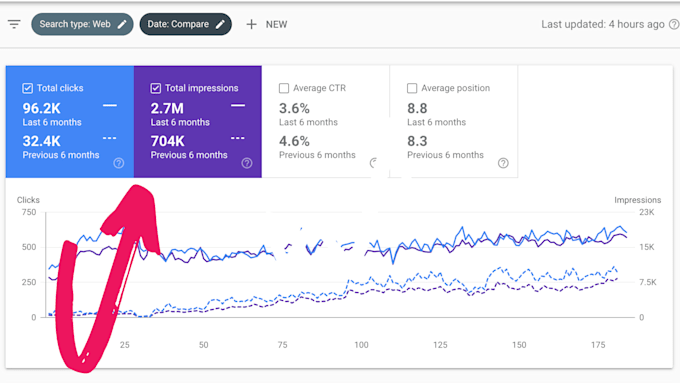The height and width of the screenshot is (383, 680).
Task: Enable the Average position checkbox
Action: coord(412,88)
